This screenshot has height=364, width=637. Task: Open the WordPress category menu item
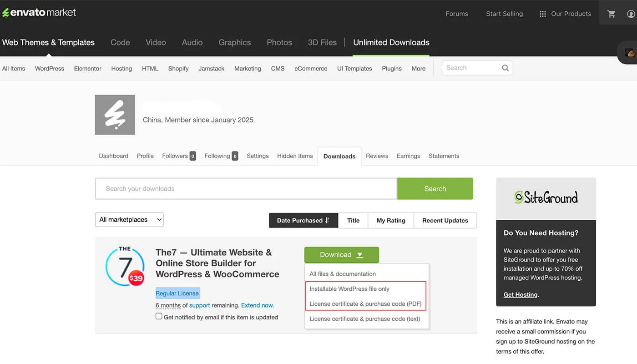[49, 68]
